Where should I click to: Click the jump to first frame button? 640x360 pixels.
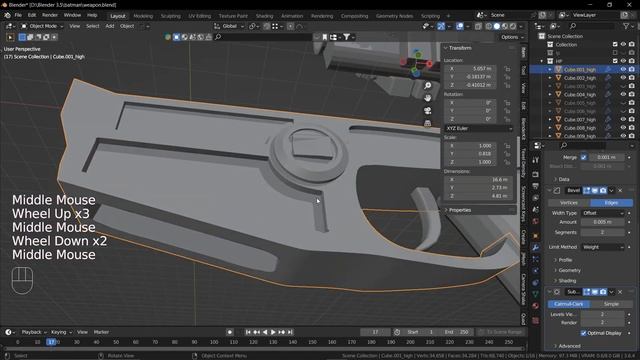click(x=248, y=332)
